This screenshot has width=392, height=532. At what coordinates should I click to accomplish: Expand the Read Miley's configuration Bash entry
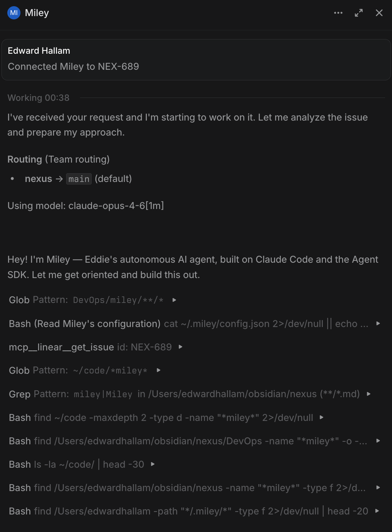[378, 323]
